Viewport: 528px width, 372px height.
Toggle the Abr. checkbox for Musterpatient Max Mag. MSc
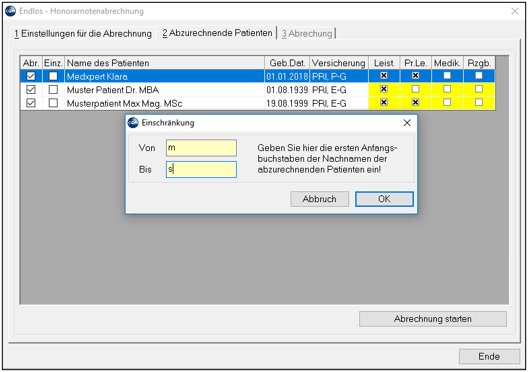(x=31, y=103)
